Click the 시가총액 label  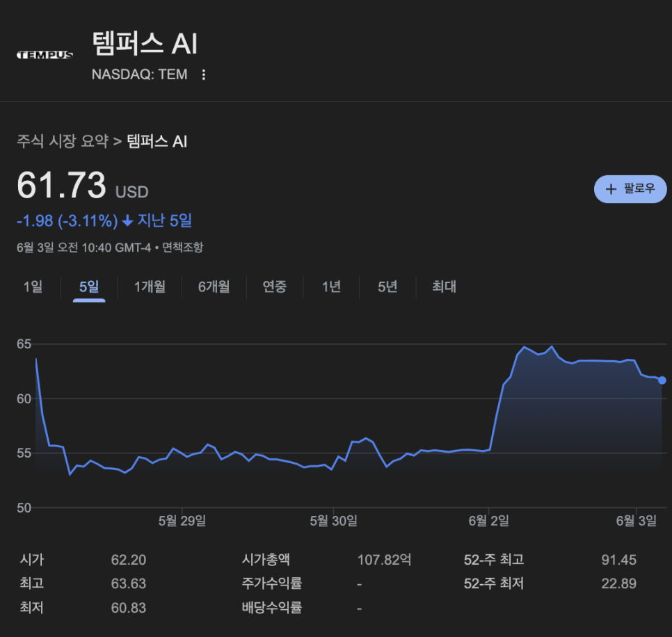266,560
